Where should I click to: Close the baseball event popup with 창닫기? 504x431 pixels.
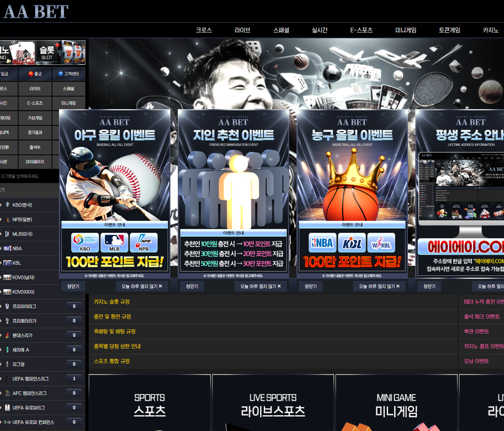(73, 287)
